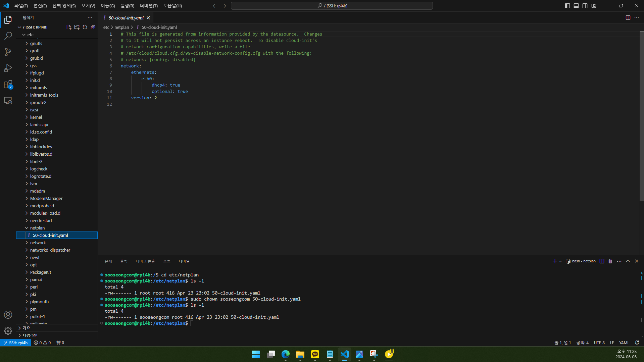
Task: Open explorer views and more actions menu
Action: (90, 17)
